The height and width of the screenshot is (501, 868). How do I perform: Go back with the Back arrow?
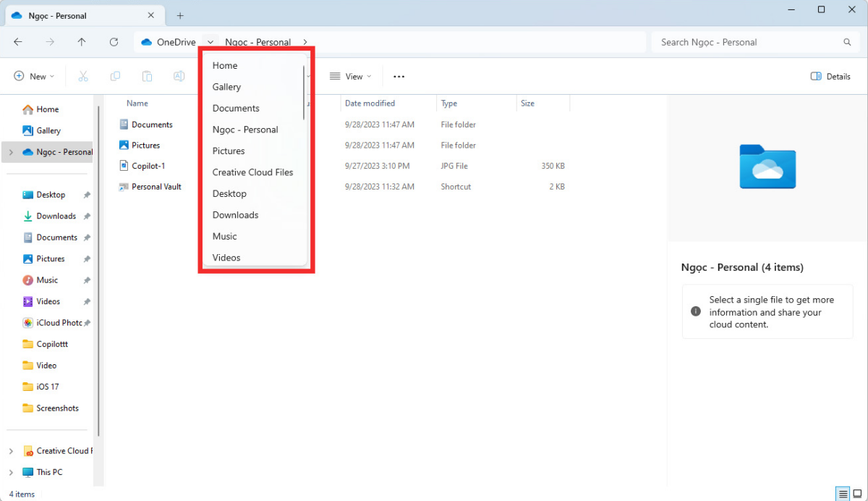18,42
